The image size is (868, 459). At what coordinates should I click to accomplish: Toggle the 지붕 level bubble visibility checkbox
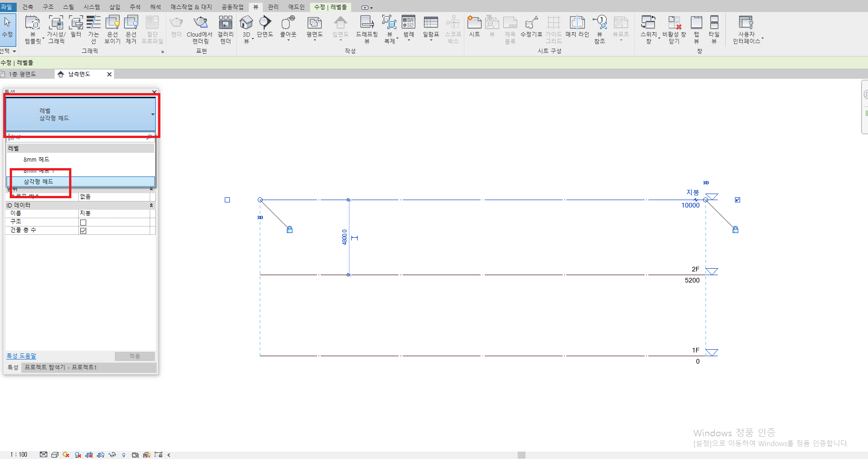[738, 200]
